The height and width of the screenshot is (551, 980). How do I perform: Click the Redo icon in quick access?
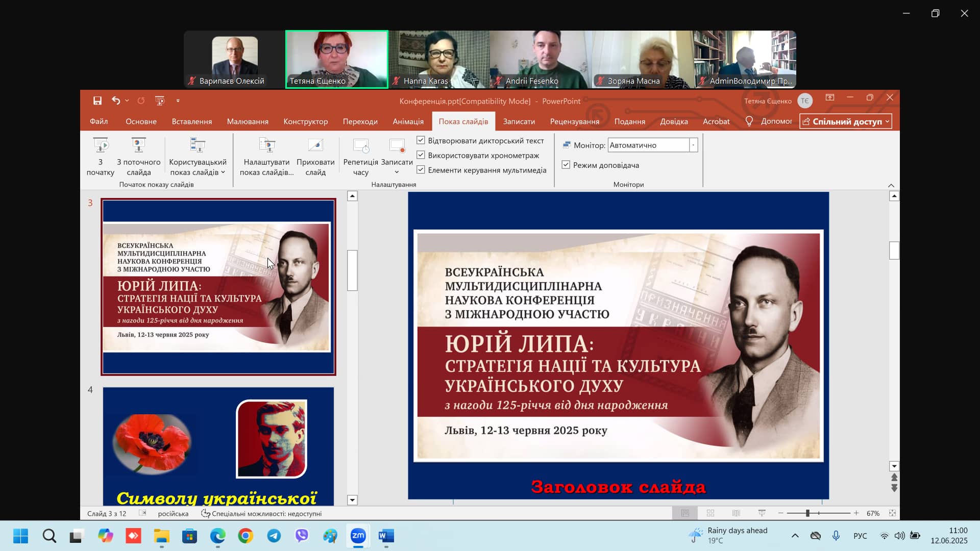pyautogui.click(x=141, y=101)
